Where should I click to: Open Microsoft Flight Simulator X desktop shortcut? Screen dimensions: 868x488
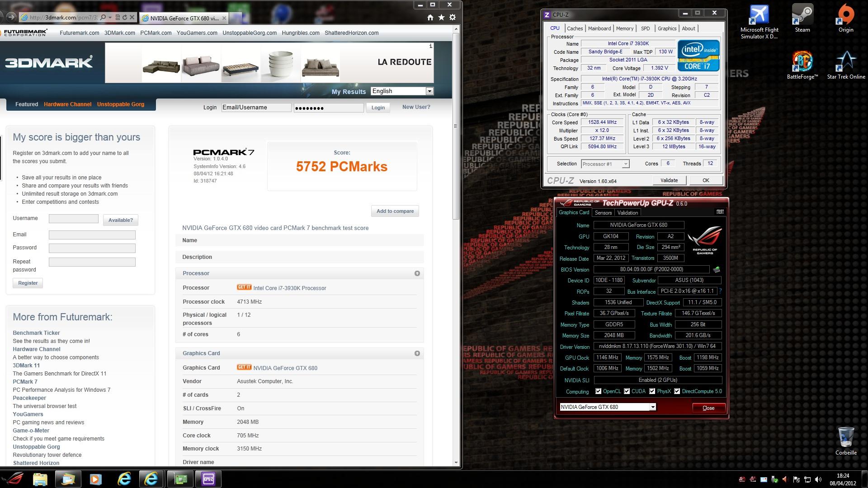pos(759,22)
